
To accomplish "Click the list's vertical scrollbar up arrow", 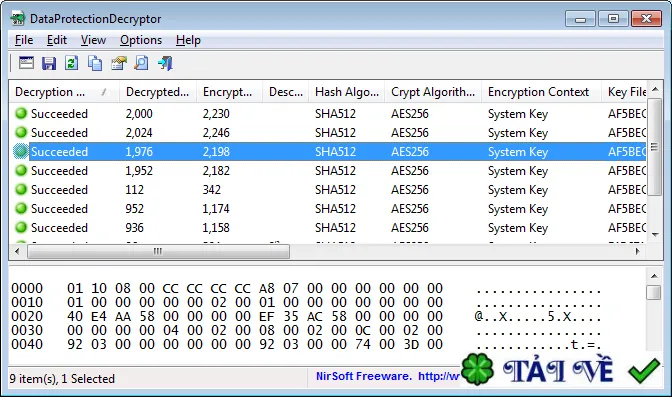I will point(655,89).
